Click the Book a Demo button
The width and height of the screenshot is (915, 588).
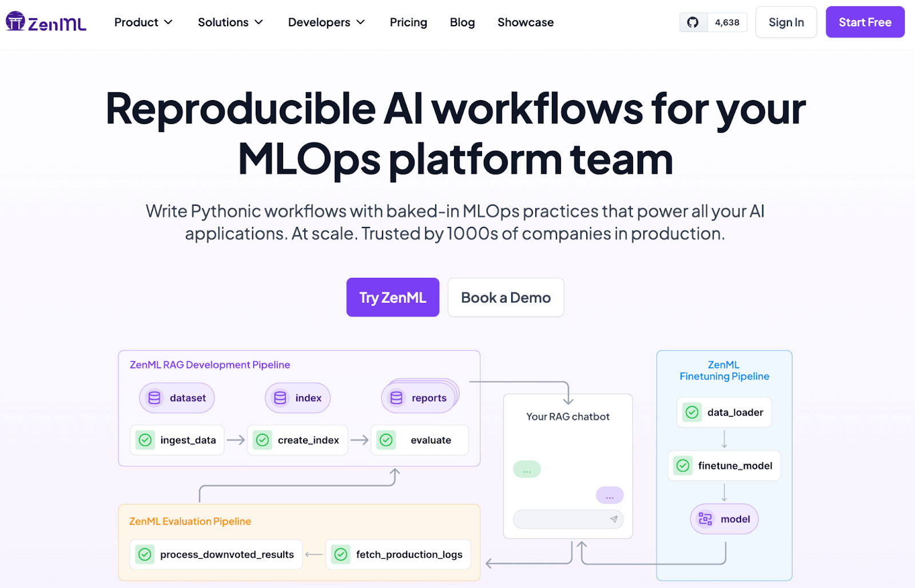(x=506, y=297)
